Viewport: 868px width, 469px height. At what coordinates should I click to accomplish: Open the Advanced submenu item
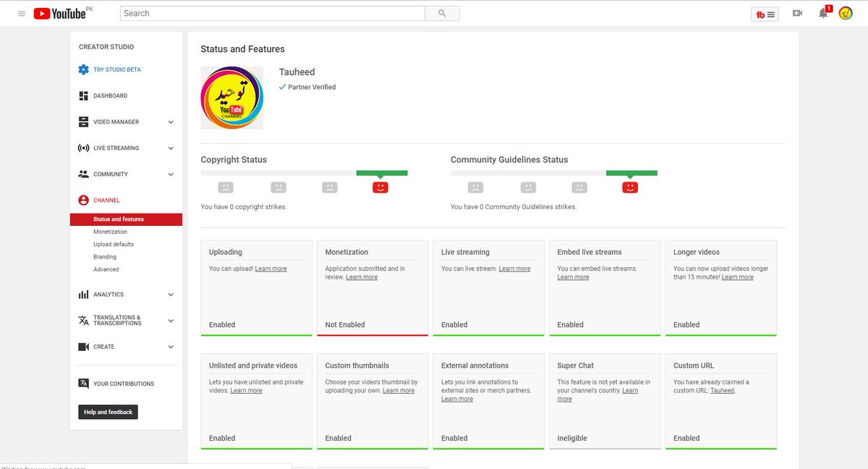pos(106,269)
